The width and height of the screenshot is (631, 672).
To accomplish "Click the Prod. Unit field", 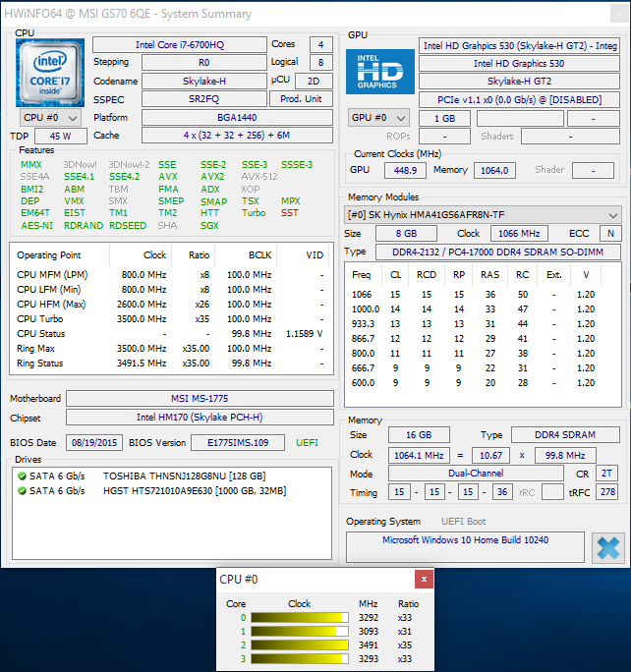I will point(301,99).
